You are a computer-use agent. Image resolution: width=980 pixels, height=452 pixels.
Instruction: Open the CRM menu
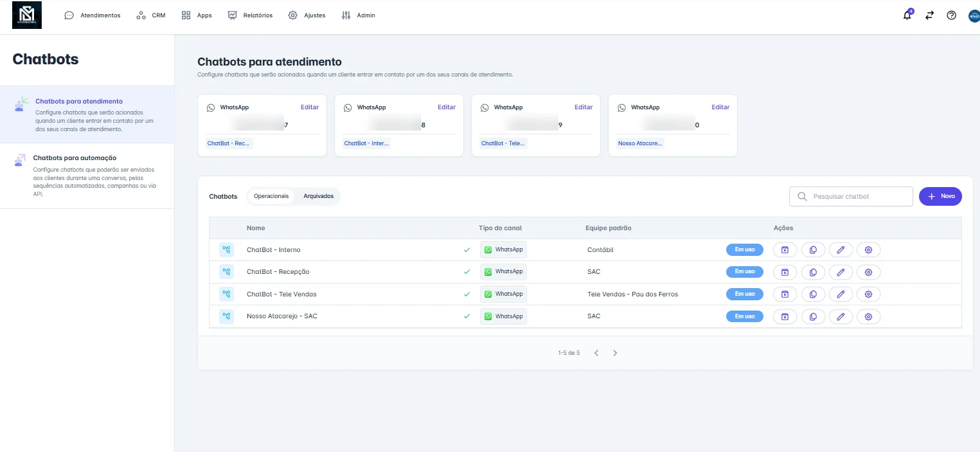click(x=151, y=15)
